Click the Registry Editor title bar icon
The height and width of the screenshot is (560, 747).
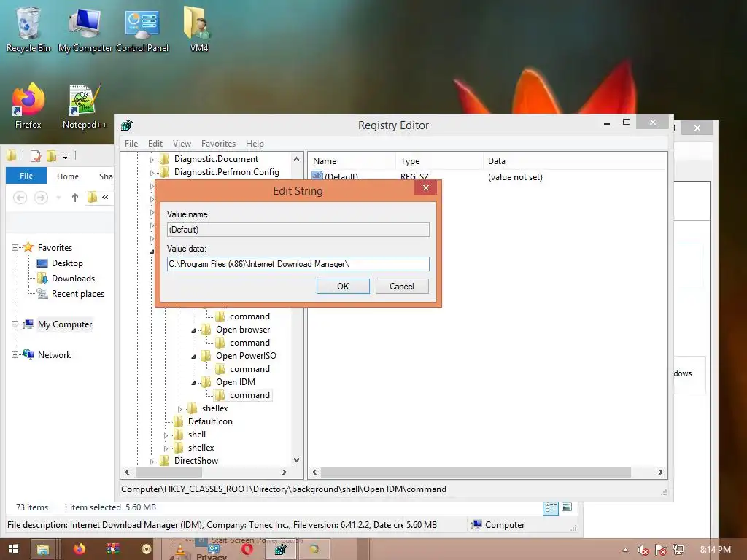[127, 125]
